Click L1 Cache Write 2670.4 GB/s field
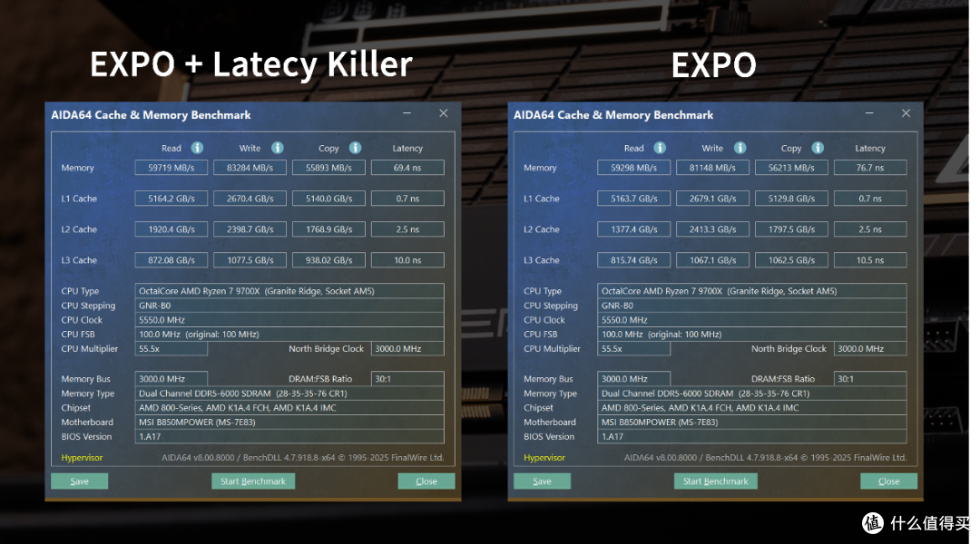Image resolution: width=980 pixels, height=544 pixels. 250,199
